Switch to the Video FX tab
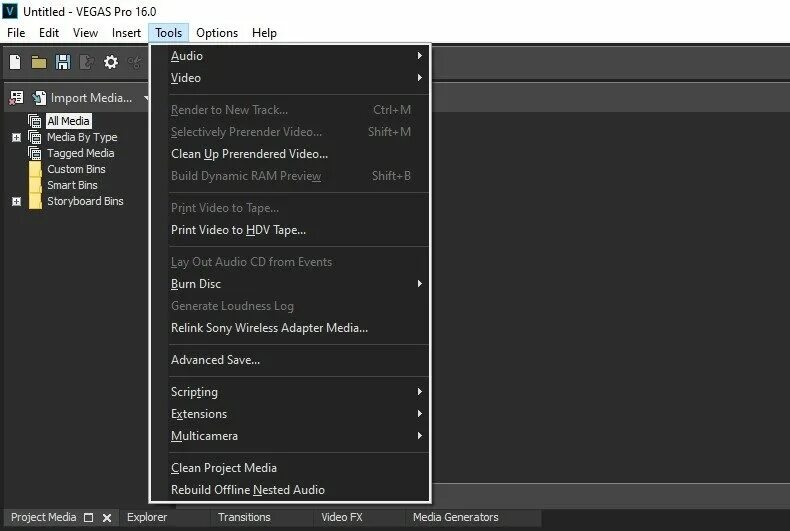 pyautogui.click(x=342, y=517)
